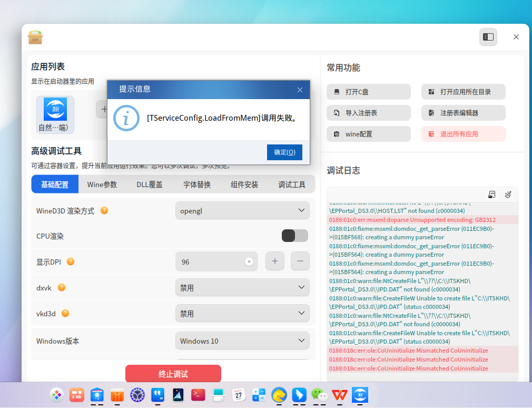Clear the debug log with broom icon

point(508,195)
